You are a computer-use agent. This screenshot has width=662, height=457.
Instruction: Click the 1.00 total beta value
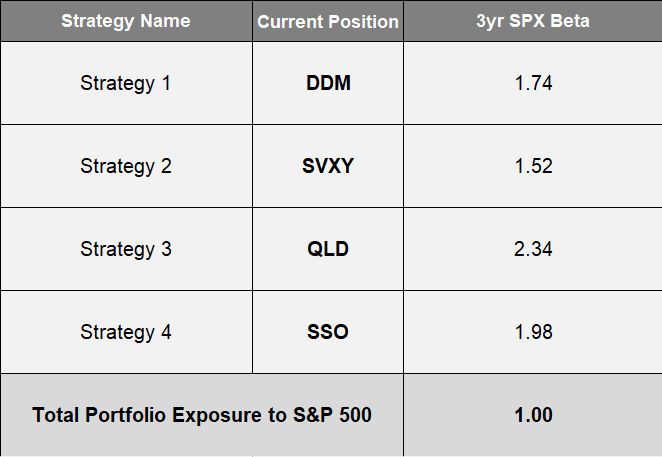click(533, 415)
